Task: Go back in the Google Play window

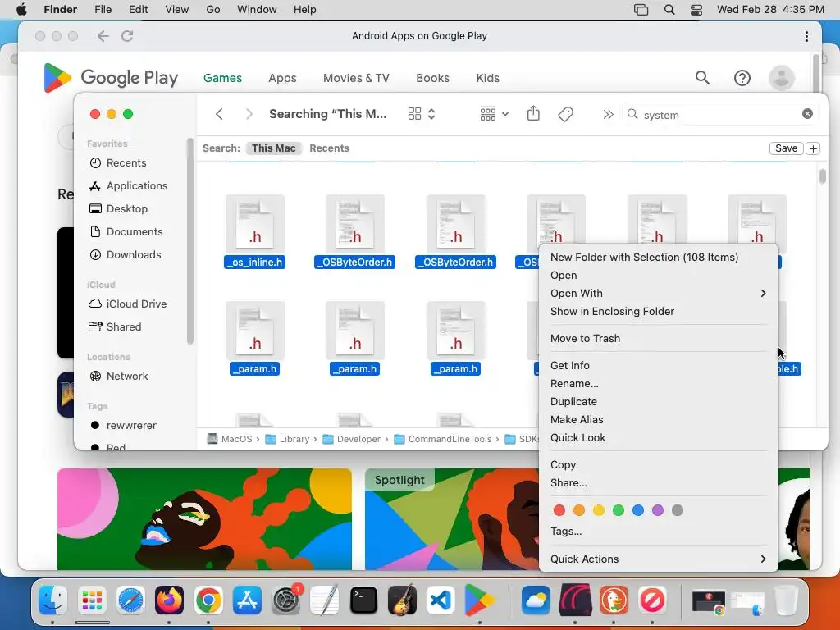Action: click(103, 36)
